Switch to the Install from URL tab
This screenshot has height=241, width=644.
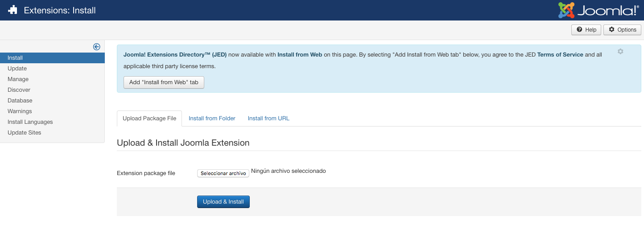coord(268,118)
